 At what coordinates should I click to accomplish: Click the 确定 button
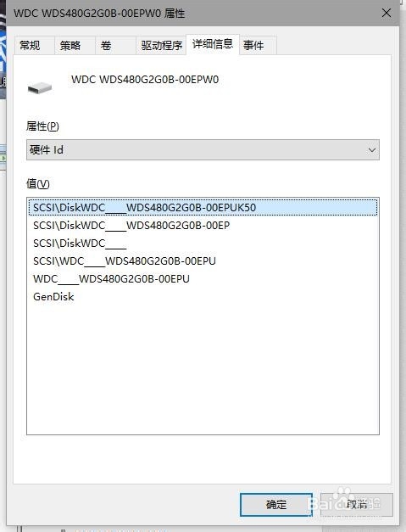click(275, 505)
